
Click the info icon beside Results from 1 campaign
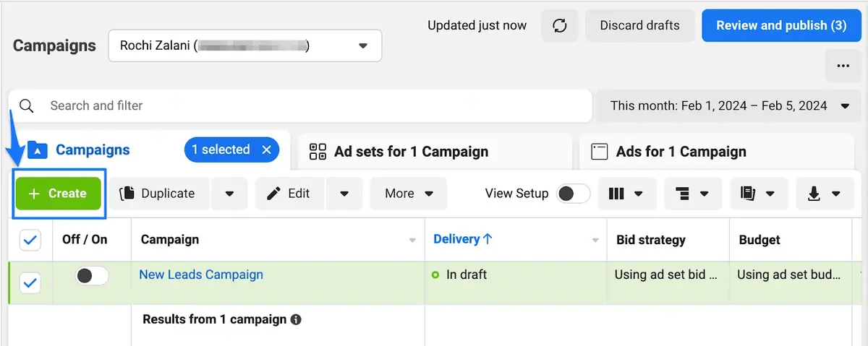click(x=295, y=319)
